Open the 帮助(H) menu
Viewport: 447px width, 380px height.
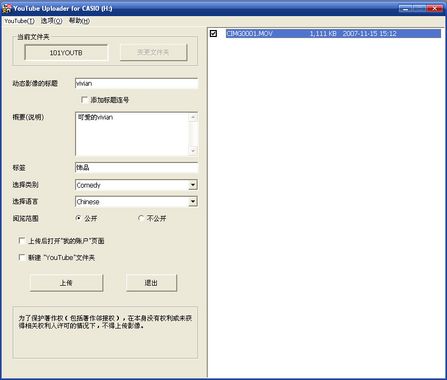79,21
